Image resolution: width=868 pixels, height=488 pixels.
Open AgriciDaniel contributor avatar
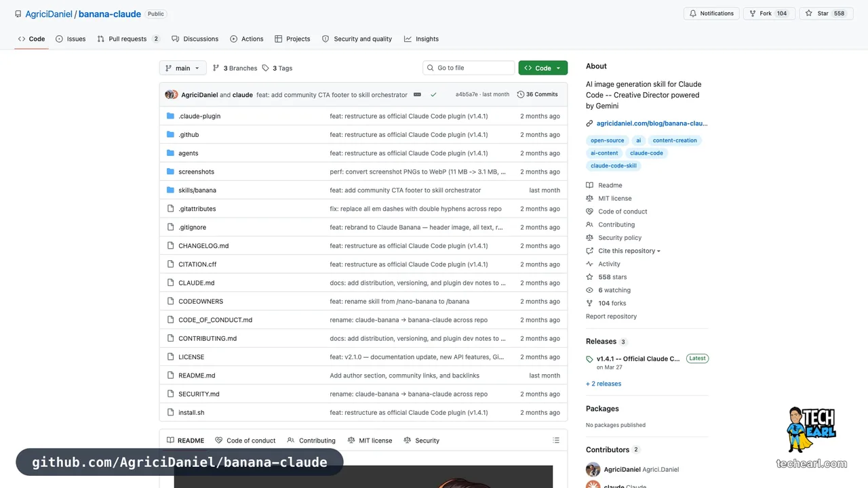[x=593, y=469]
